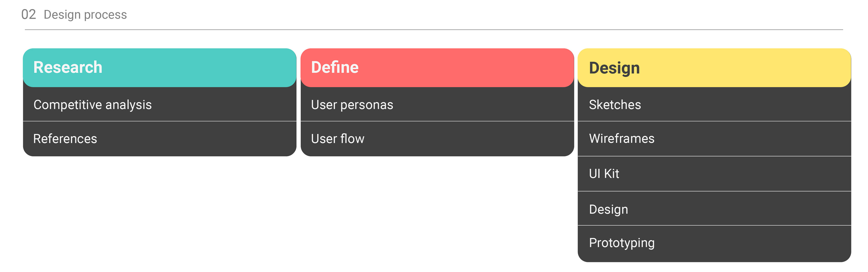Select the dark Design row above Prototyping
The width and height of the screenshot is (868, 272).
[x=714, y=209]
